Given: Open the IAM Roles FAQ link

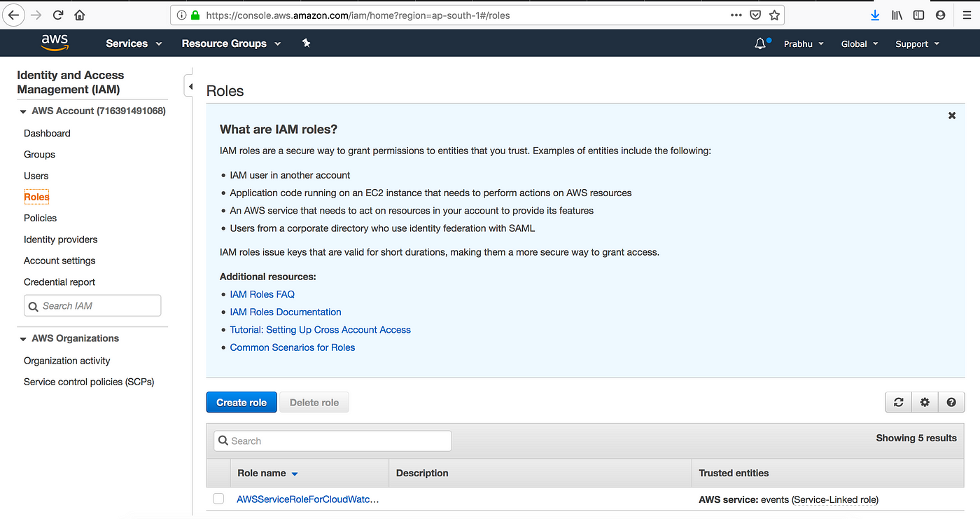Looking at the screenshot, I should 262,294.
